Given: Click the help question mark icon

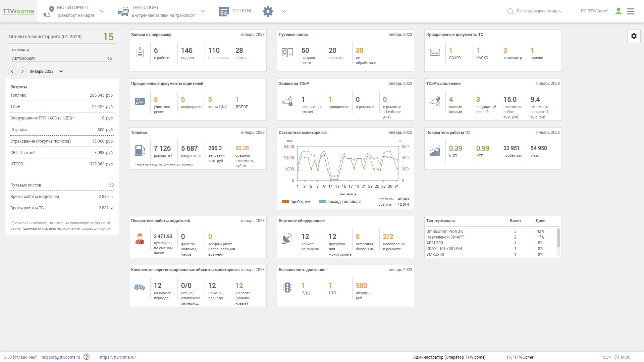Looking at the screenshot, I should click(87, 357).
